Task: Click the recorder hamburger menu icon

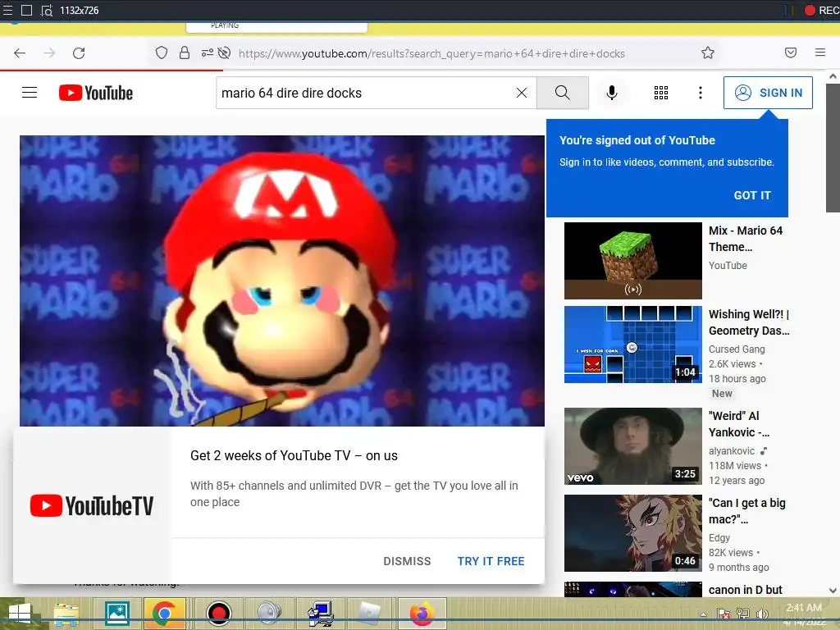Action: [x=7, y=10]
